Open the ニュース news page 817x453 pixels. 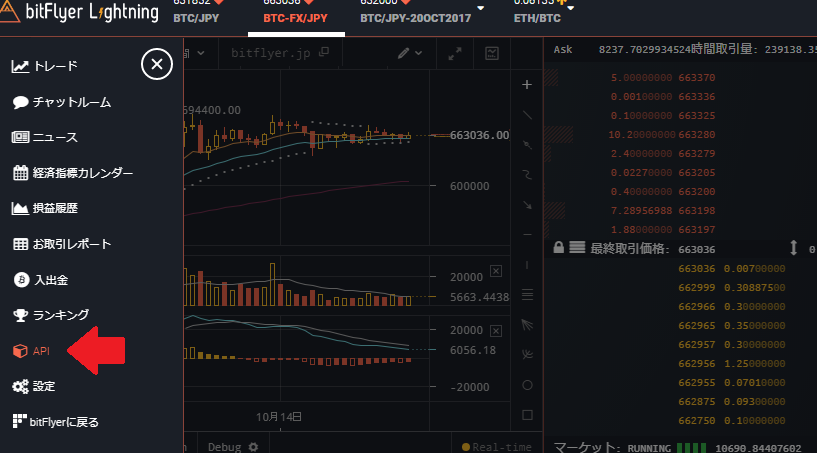point(45,137)
